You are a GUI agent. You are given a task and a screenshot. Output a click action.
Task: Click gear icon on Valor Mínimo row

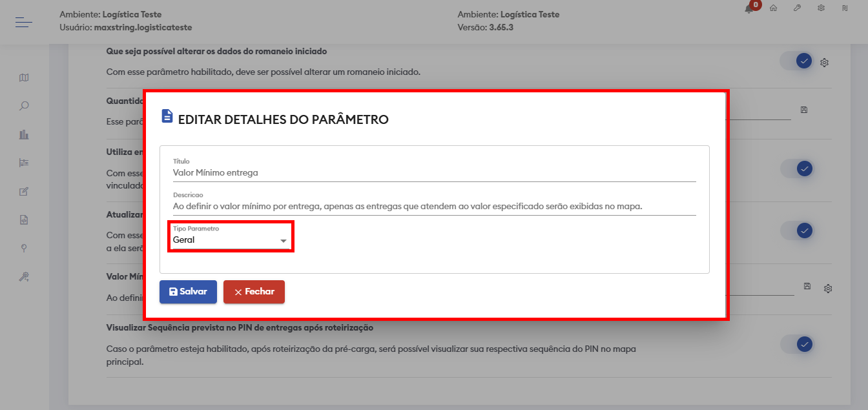pyautogui.click(x=827, y=289)
